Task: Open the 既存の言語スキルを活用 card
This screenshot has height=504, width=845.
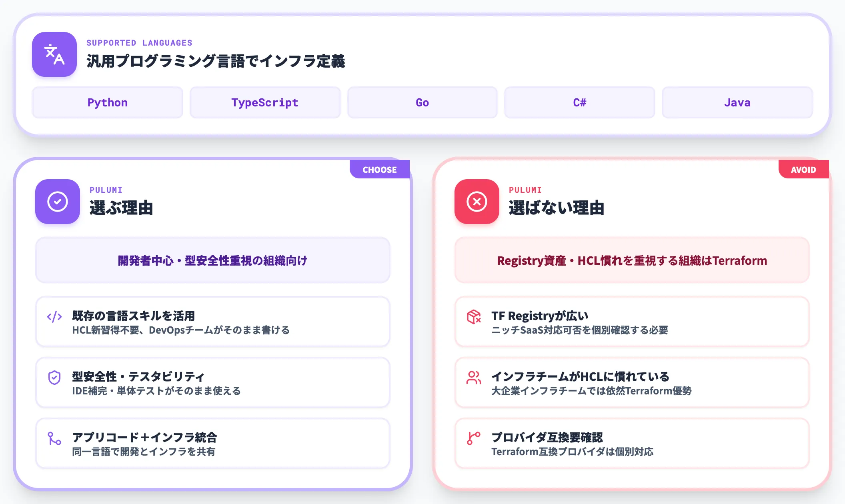Action: click(x=213, y=322)
